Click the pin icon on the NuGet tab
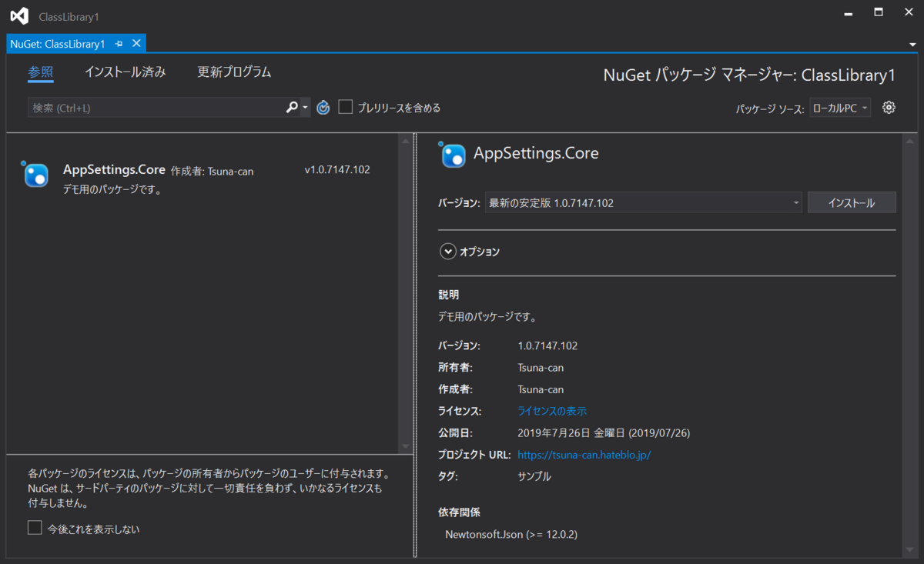The height and width of the screenshot is (564, 924). [x=118, y=44]
